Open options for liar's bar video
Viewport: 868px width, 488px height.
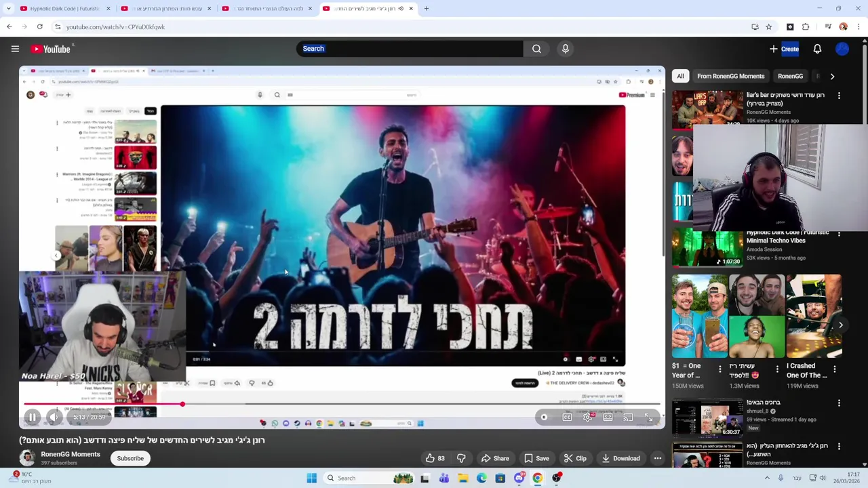coord(839,96)
